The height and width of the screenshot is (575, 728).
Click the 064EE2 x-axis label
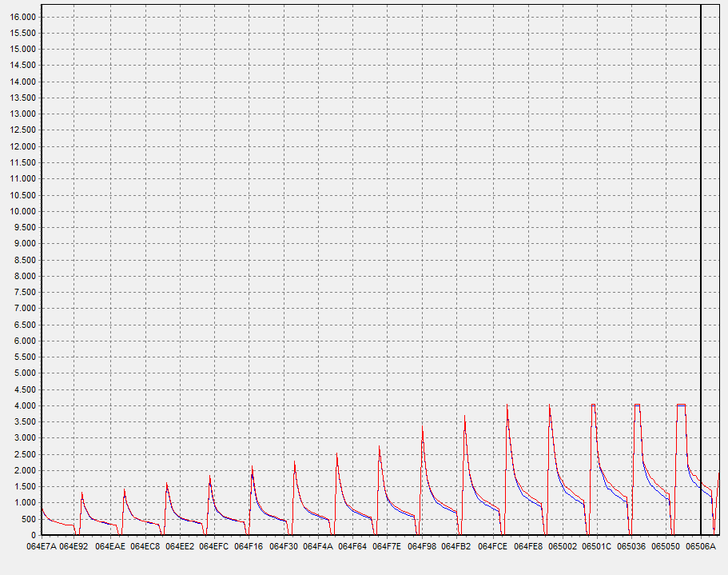click(x=180, y=547)
